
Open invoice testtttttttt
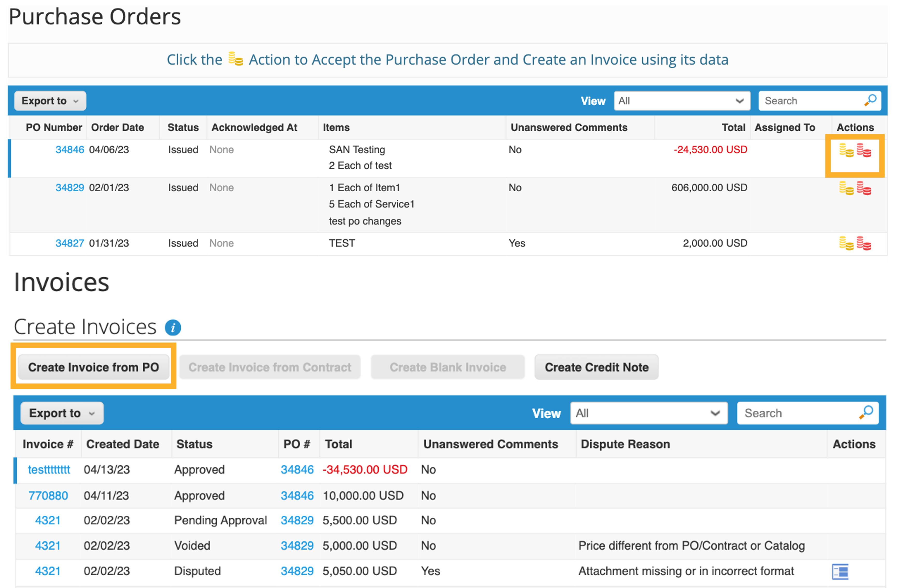click(x=49, y=470)
